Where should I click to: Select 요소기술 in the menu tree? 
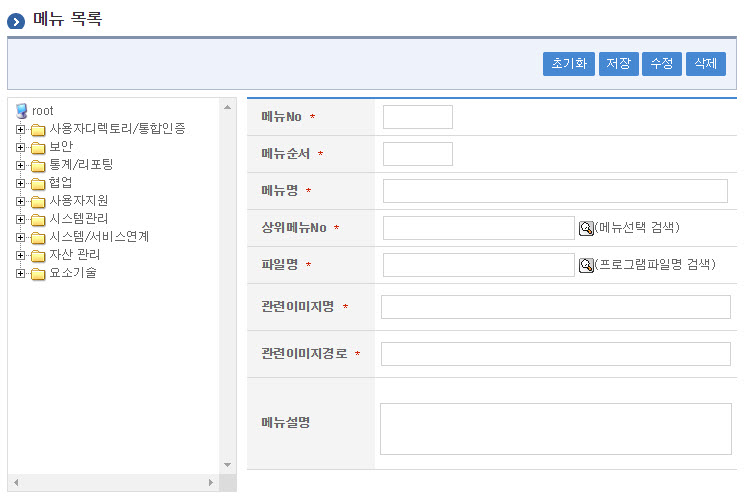[x=73, y=273]
